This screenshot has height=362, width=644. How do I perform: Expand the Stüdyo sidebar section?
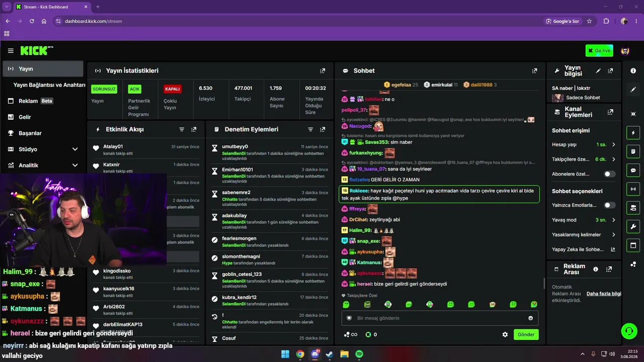(x=75, y=149)
